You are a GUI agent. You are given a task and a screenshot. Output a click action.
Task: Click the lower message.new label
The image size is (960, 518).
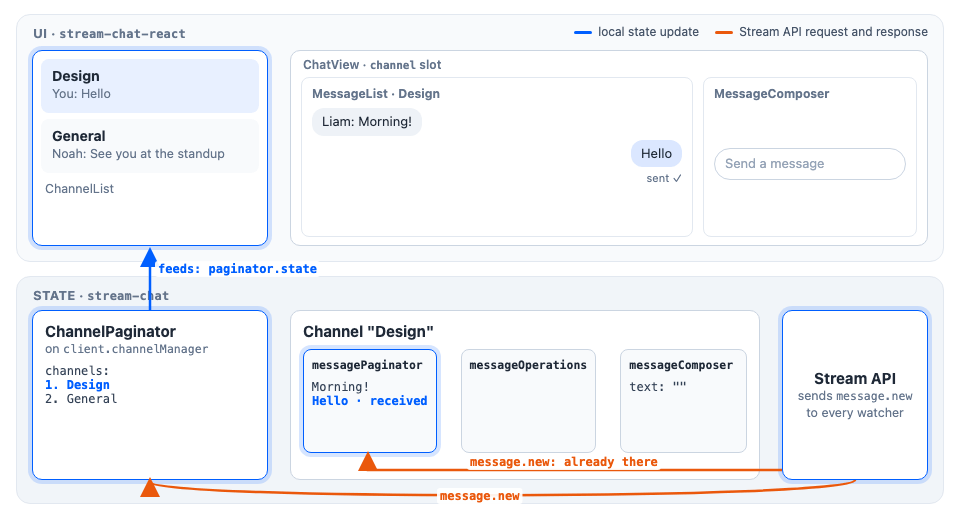coord(479,496)
